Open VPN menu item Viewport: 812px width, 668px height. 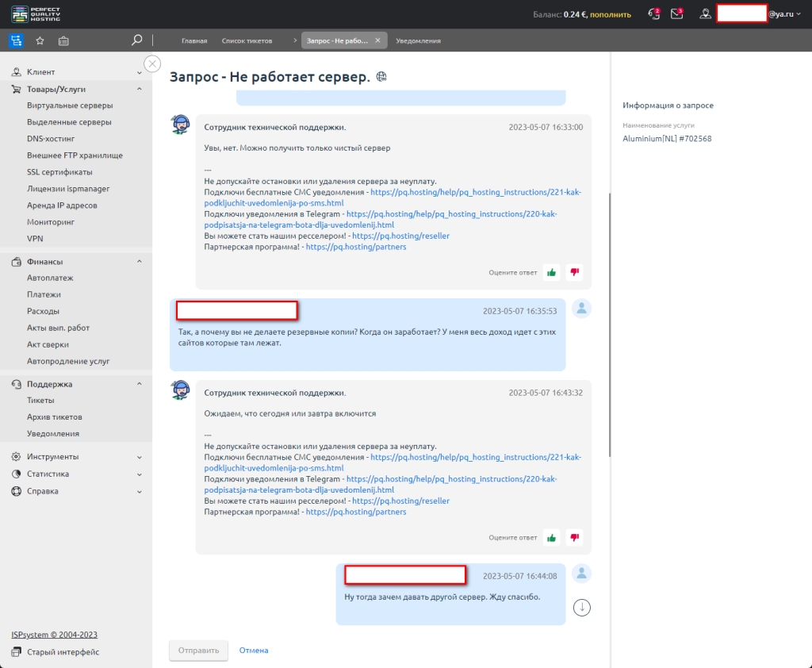pos(35,238)
